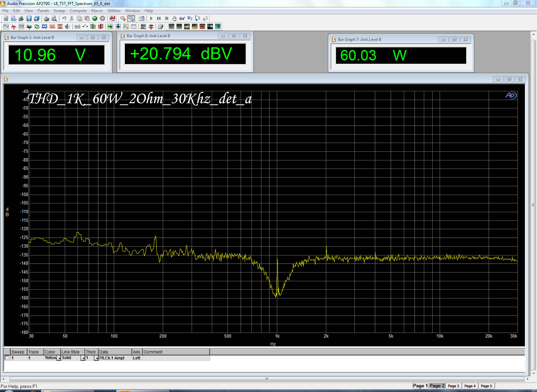Open the Compute menu
The height and width of the screenshot is (392, 537).
(x=78, y=11)
